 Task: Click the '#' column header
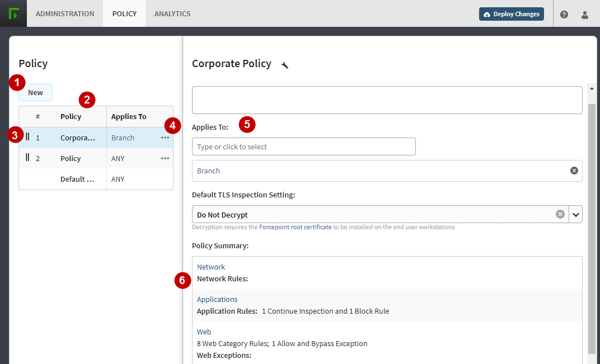pyautogui.click(x=37, y=117)
